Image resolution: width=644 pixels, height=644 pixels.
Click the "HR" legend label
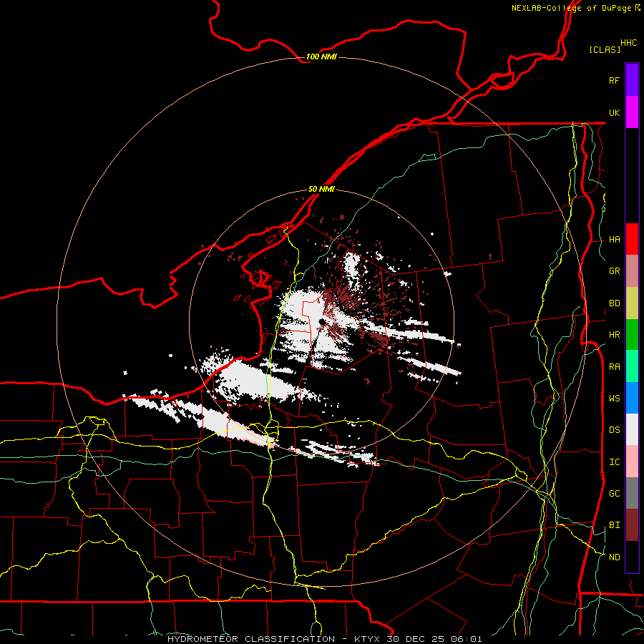tap(614, 335)
